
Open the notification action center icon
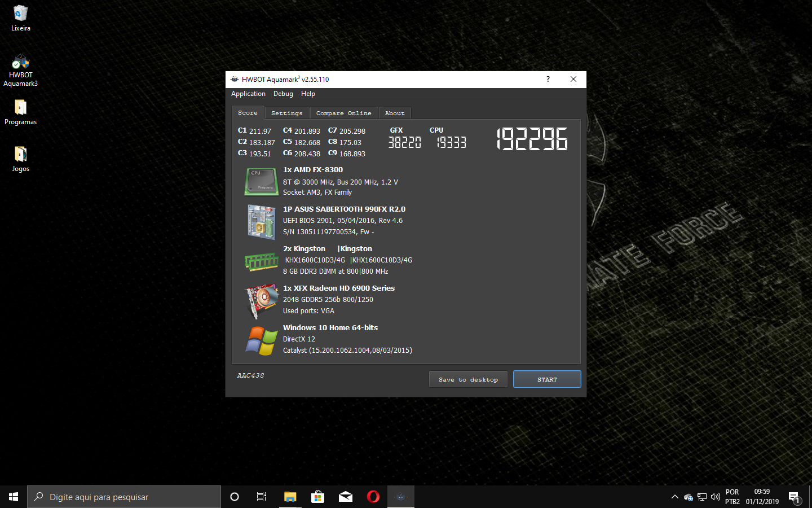[x=794, y=497]
